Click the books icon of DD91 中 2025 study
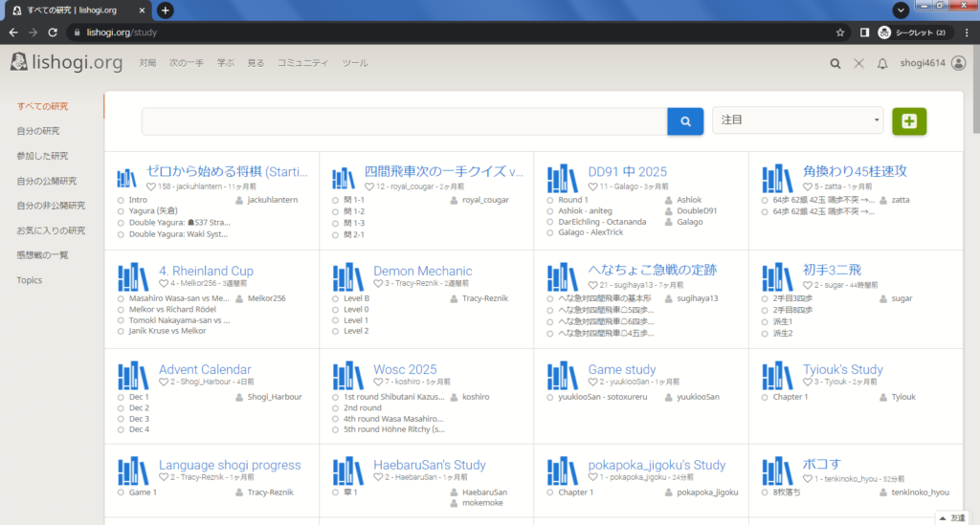Screen dimensions: 980x525 pos(562,179)
